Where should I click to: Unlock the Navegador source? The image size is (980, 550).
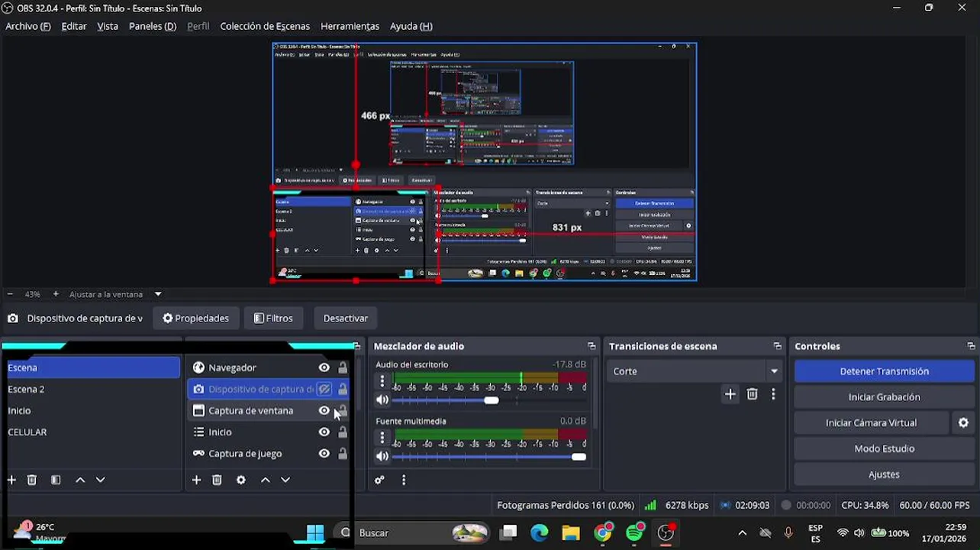coord(343,367)
